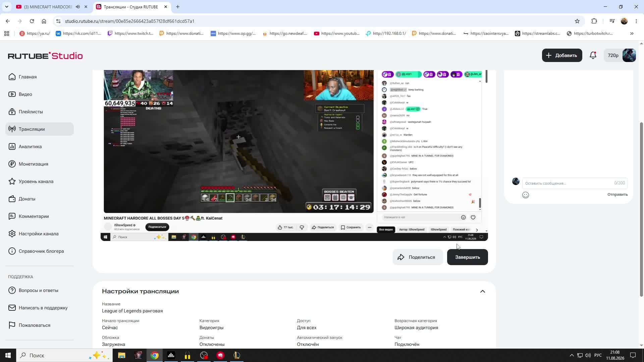Image resolution: width=644 pixels, height=362 pixels.
Task: Show more bookmarks with the chevron
Action: 632,34
